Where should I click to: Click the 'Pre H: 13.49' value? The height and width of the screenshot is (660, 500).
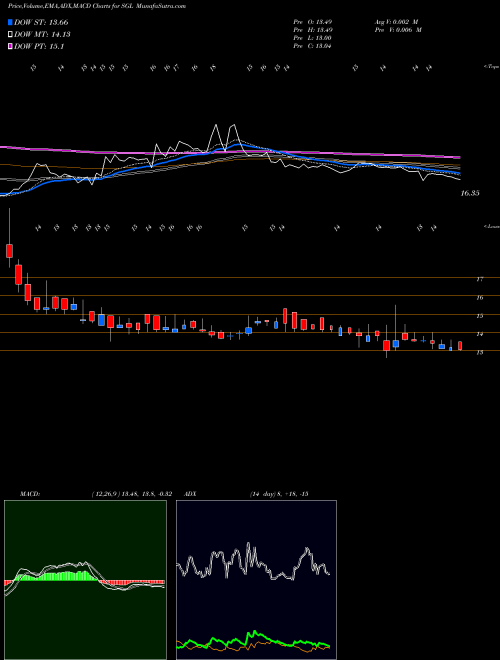313,30
